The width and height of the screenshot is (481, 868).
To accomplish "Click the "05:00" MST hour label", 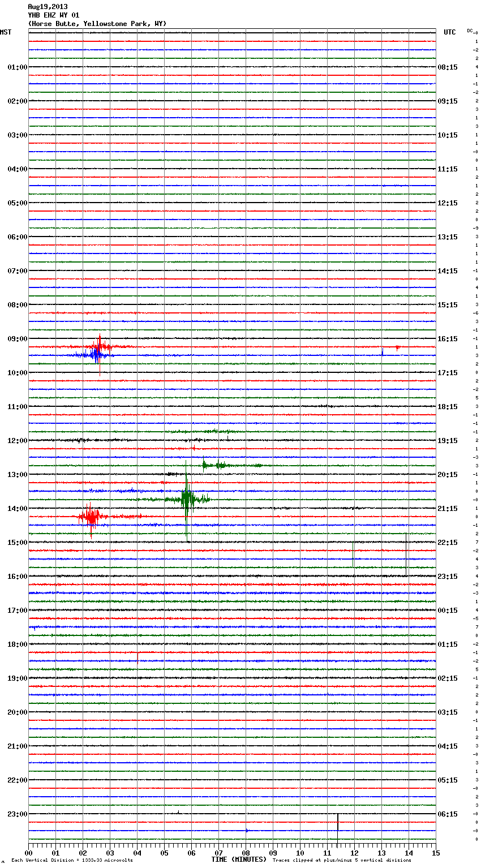I will [18, 203].
